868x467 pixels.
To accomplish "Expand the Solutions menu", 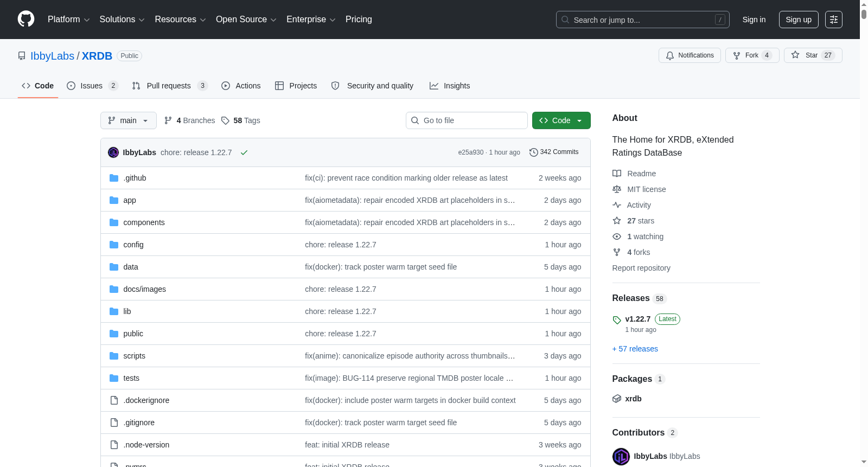I will coord(122,20).
